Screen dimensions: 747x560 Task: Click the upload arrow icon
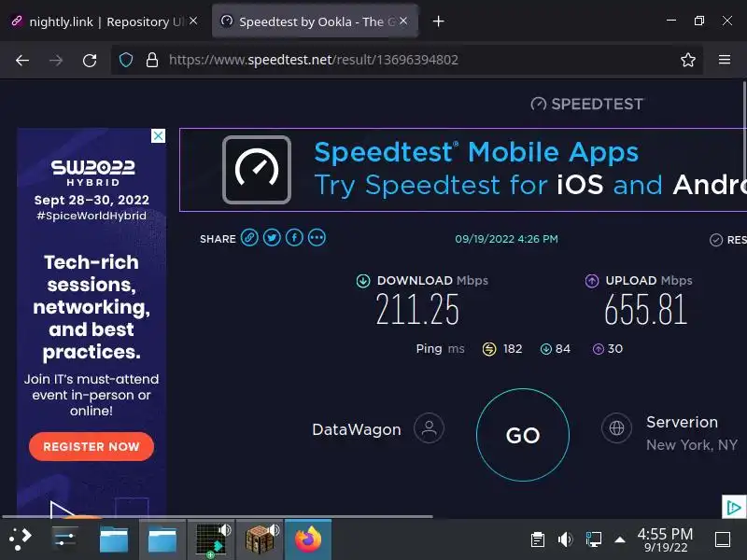coord(592,281)
